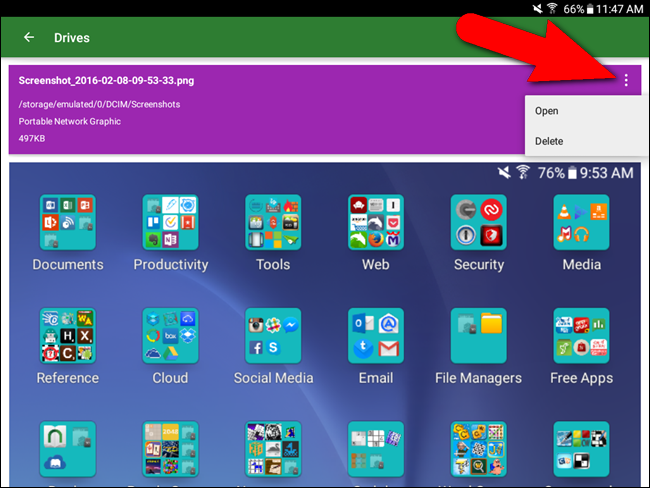
Task: Open the Social Media folder
Action: click(x=273, y=336)
